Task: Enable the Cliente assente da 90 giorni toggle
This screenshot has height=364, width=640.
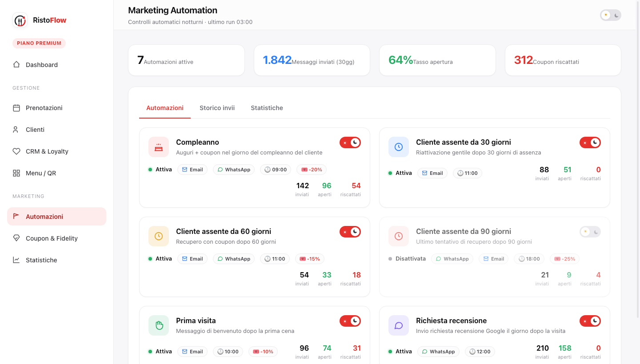Action: (x=590, y=232)
